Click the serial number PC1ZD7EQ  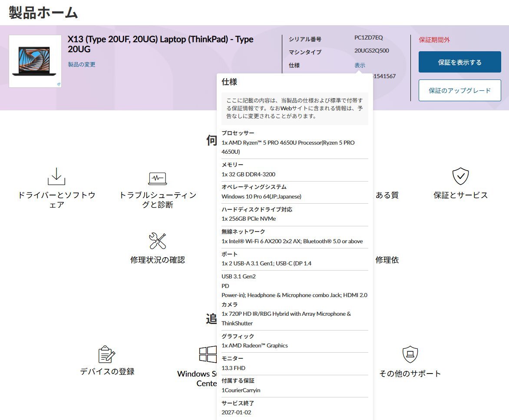point(368,38)
